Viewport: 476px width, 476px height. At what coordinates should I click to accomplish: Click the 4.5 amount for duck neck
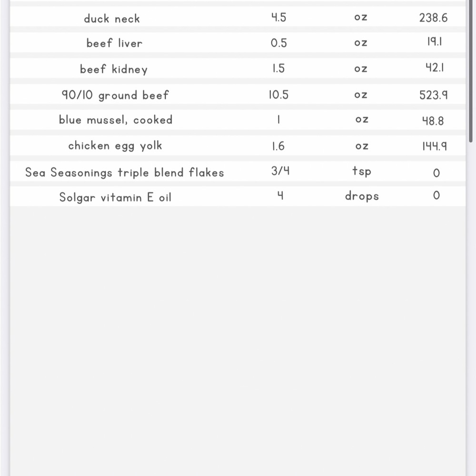pos(278,18)
